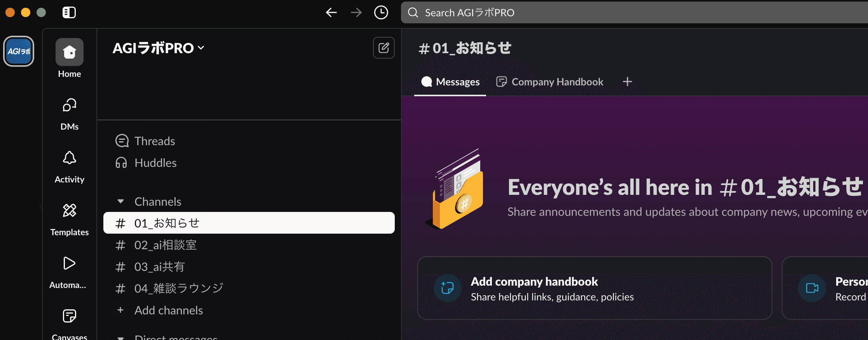Image resolution: width=868 pixels, height=340 pixels.
Task: Open DMs from the sidebar
Action: (x=69, y=105)
